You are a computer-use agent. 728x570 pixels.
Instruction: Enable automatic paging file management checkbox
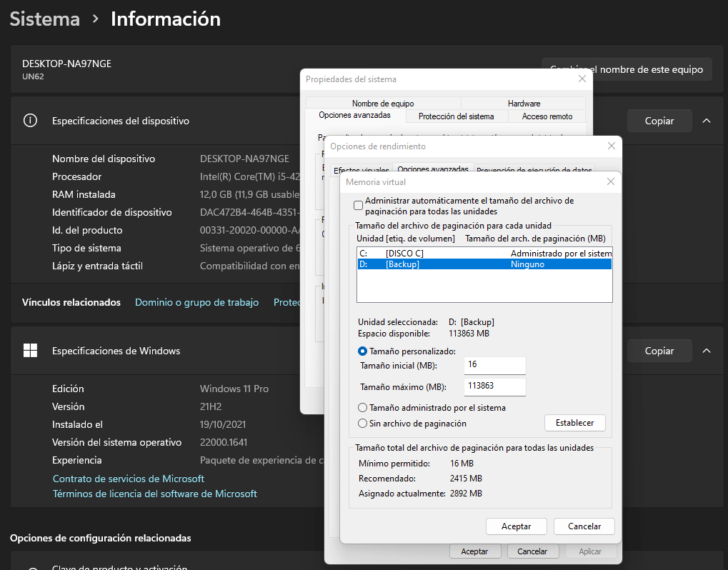click(x=359, y=206)
